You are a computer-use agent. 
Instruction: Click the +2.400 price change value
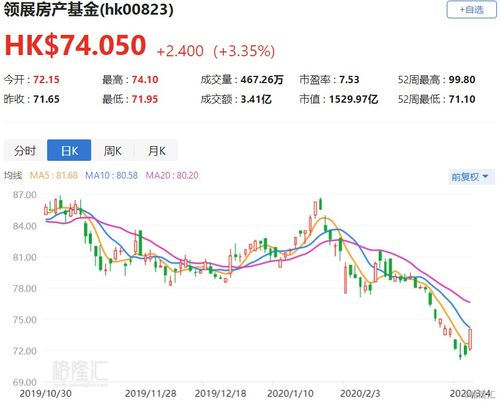point(180,51)
